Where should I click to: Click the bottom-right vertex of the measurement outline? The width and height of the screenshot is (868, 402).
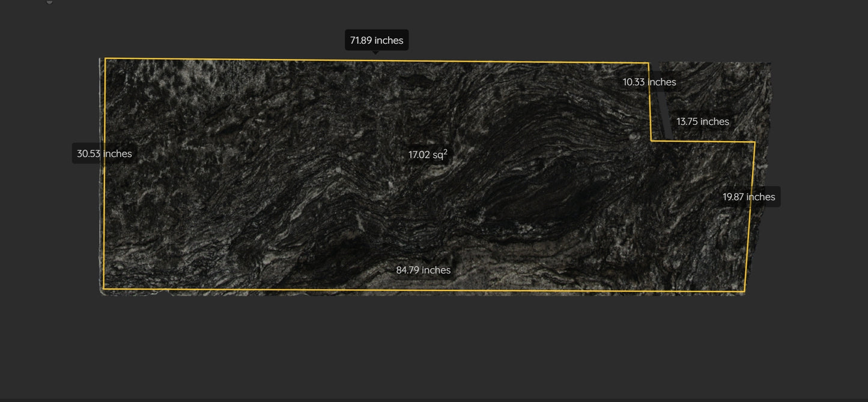coord(744,292)
